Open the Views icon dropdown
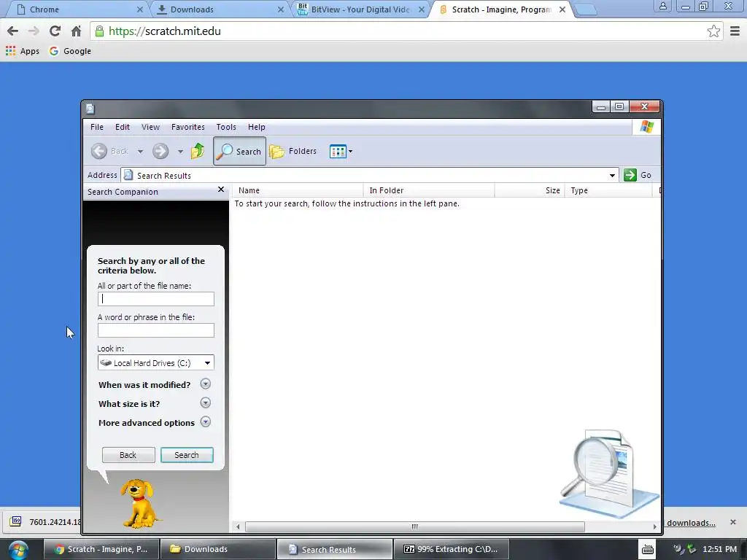The image size is (747, 560). pyautogui.click(x=341, y=152)
